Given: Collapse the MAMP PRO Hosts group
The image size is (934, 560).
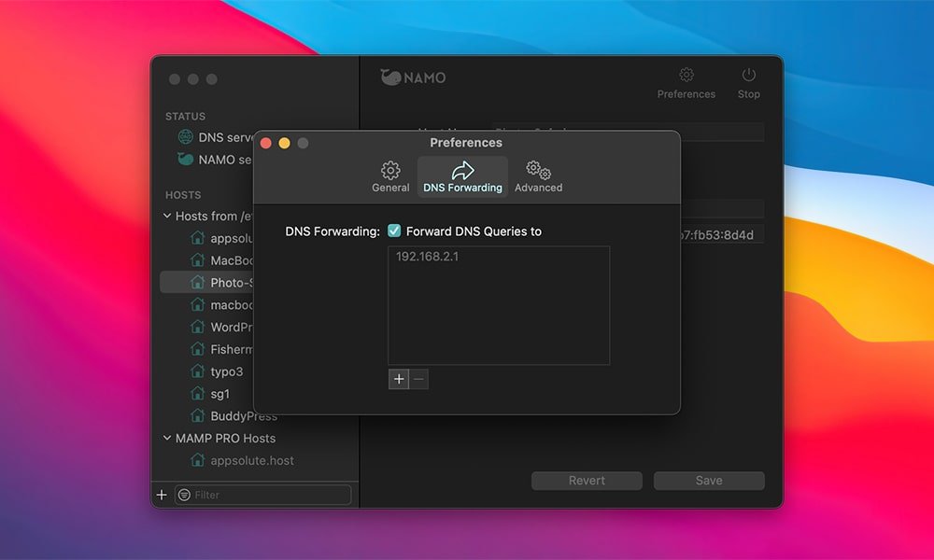Looking at the screenshot, I should pos(167,438).
